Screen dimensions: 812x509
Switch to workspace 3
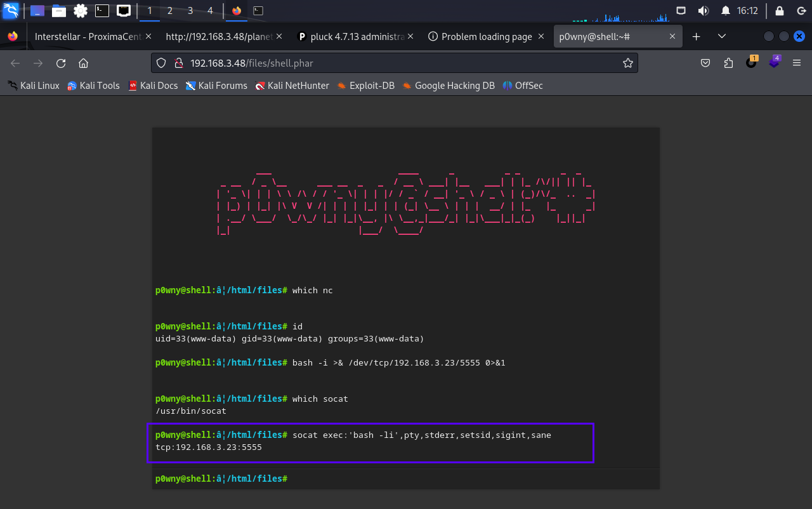click(190, 11)
